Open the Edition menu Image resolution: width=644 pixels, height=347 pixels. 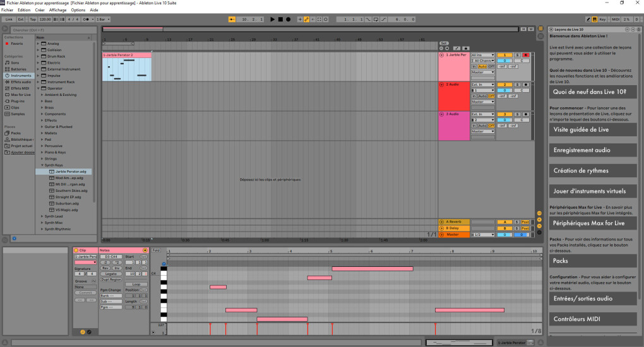(24, 10)
